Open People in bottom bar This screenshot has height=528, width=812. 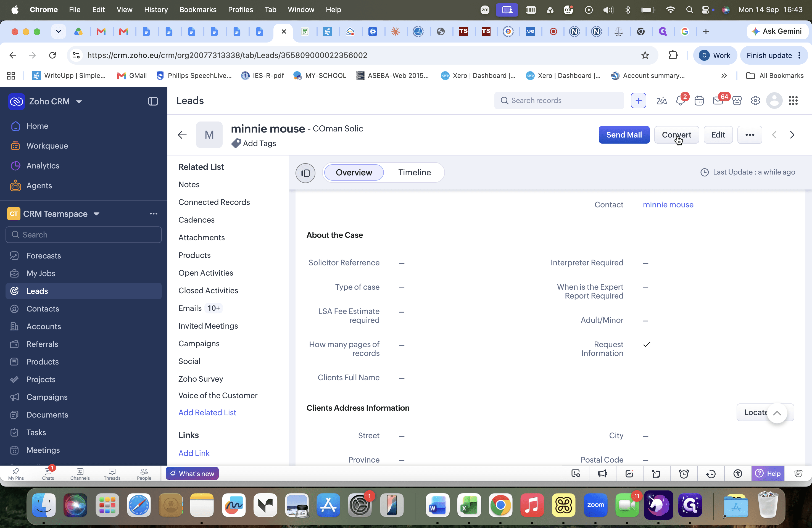click(x=144, y=474)
